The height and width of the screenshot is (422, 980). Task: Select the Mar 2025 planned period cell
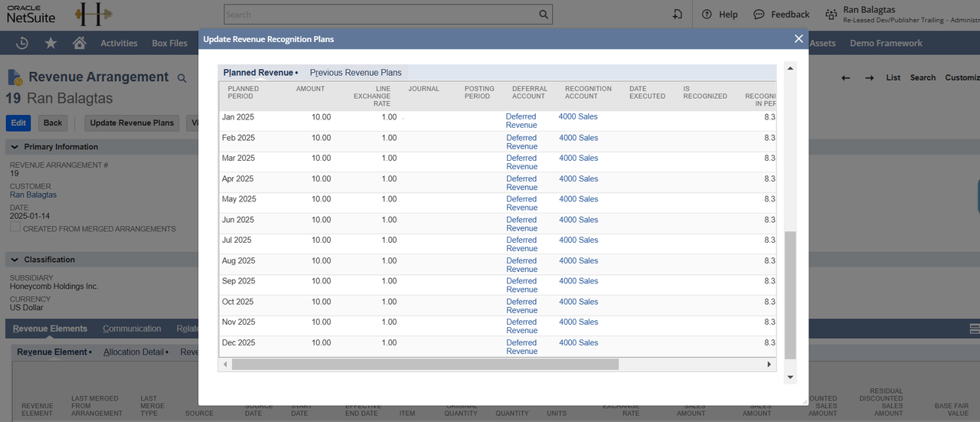(237, 158)
